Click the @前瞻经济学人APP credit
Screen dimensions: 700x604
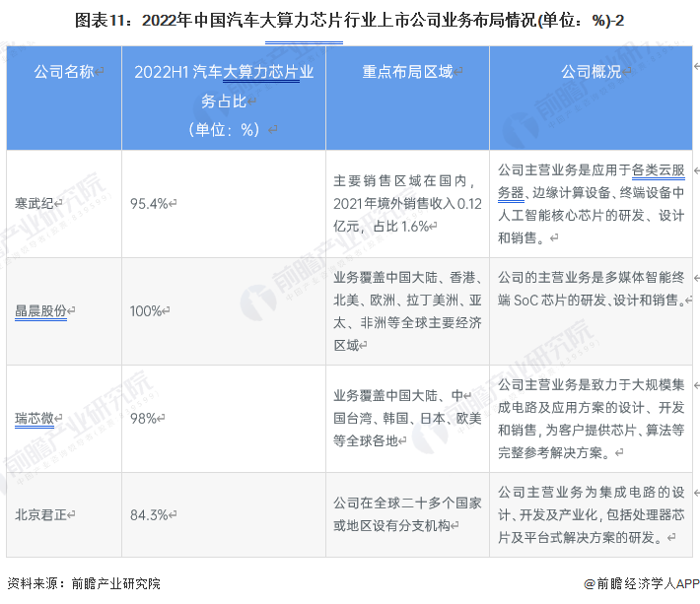[x=642, y=583]
